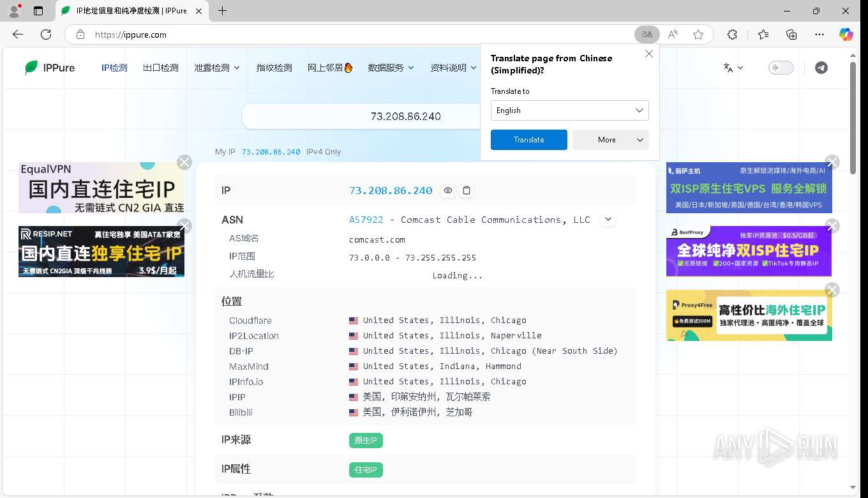This screenshot has width=868, height=498.
Task: Open tab actions menu icon
Action: click(x=38, y=11)
